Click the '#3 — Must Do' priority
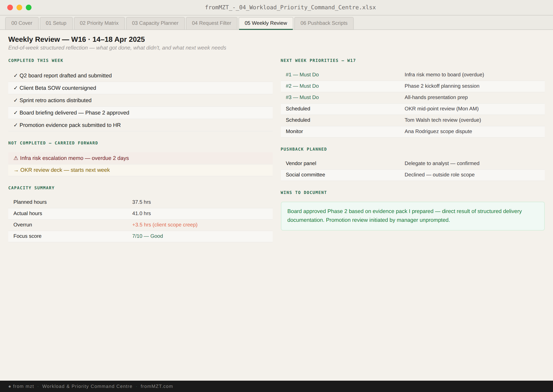Screen dimensions: 553x392 (302, 97)
